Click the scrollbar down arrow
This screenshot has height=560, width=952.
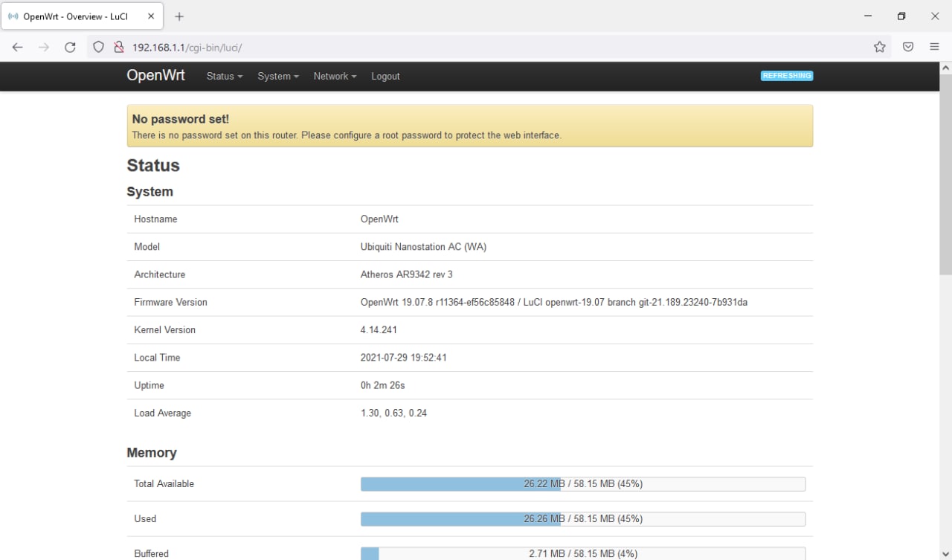[945, 553]
